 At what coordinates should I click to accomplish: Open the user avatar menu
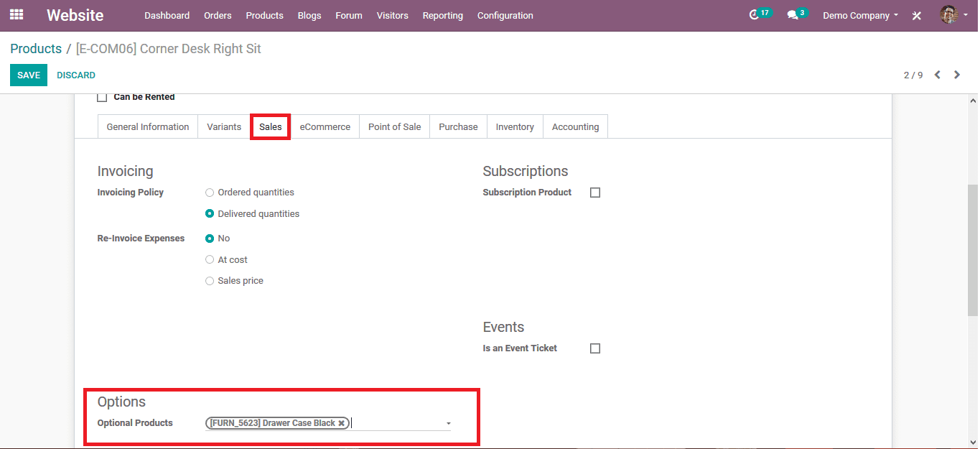pos(953,15)
